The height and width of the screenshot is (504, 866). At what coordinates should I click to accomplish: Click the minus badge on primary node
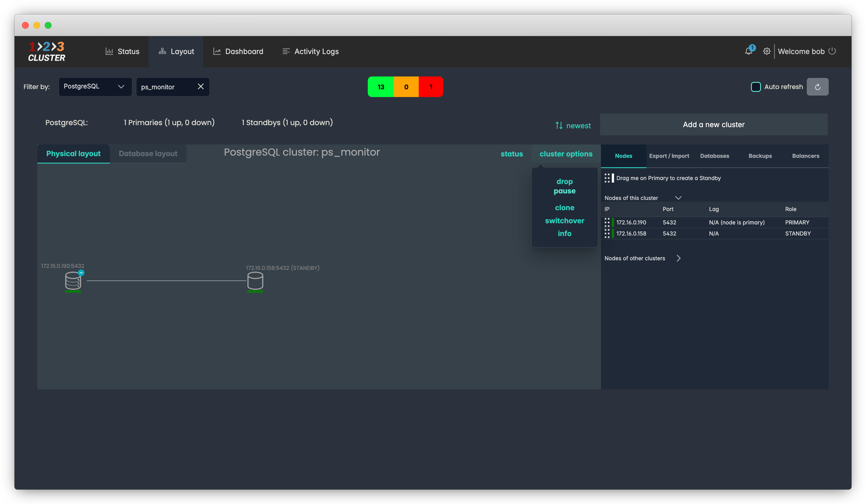point(81,272)
